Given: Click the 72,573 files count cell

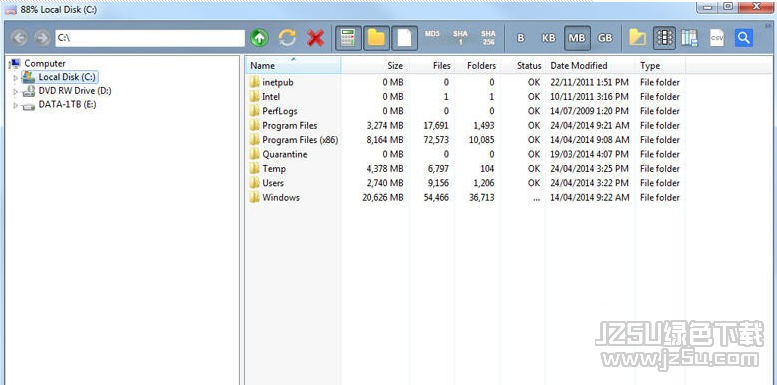Looking at the screenshot, I should tap(437, 140).
